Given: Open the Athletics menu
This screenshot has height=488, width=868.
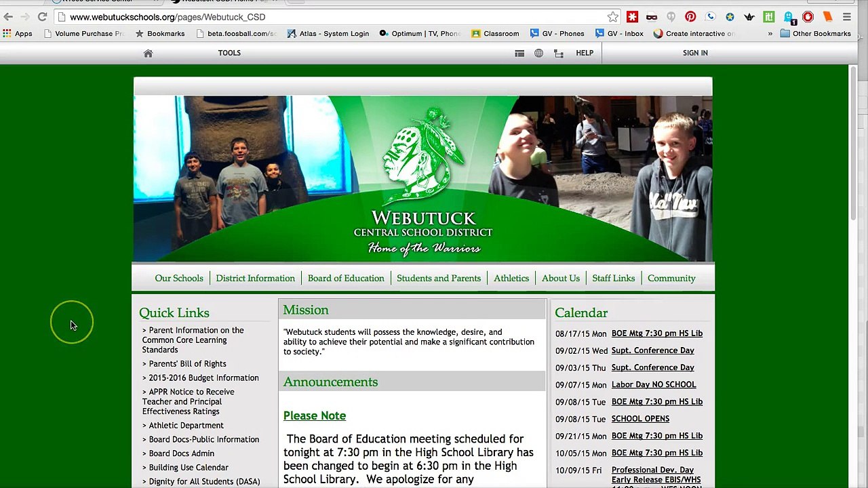Looking at the screenshot, I should 511,278.
